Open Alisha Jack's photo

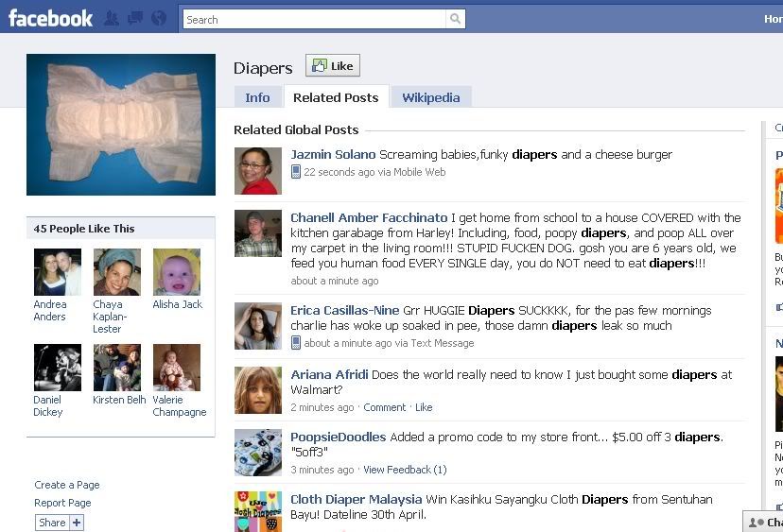point(177,272)
